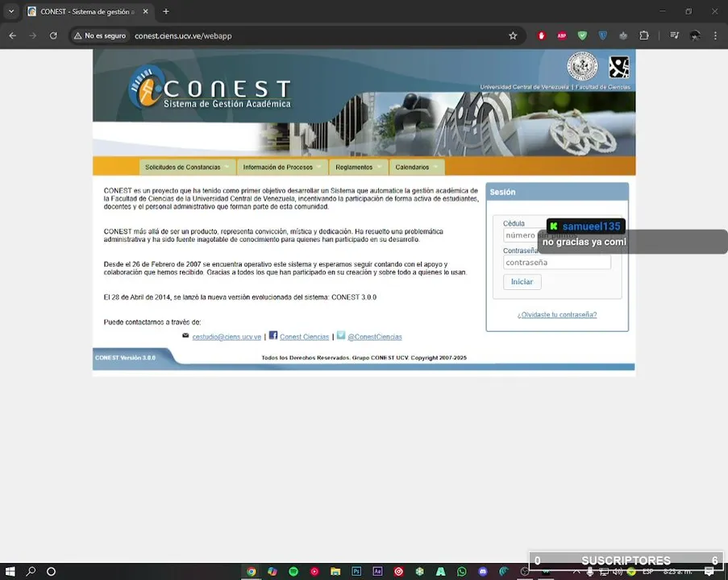Image resolution: width=728 pixels, height=580 pixels.
Task: Bookmark this page with the star icon
Action: click(513, 35)
